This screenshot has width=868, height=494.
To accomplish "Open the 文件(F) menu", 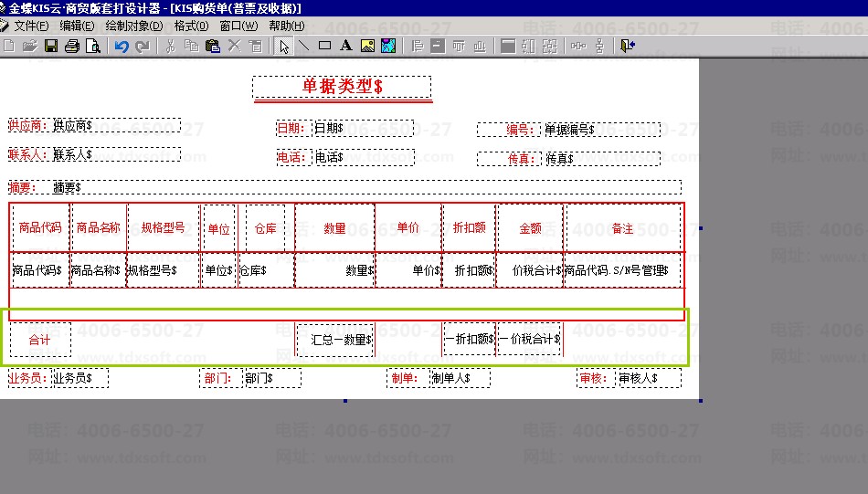I will coord(31,26).
